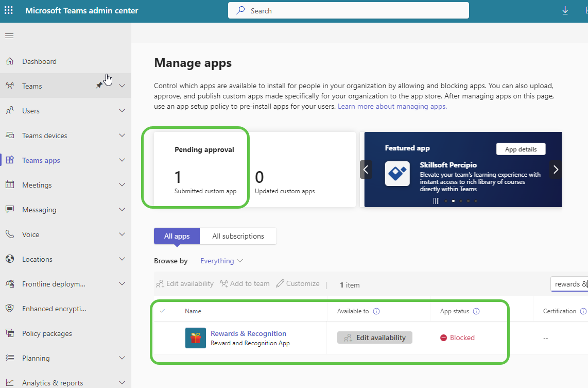Select the All apps tab
588x388 pixels.
click(x=176, y=235)
